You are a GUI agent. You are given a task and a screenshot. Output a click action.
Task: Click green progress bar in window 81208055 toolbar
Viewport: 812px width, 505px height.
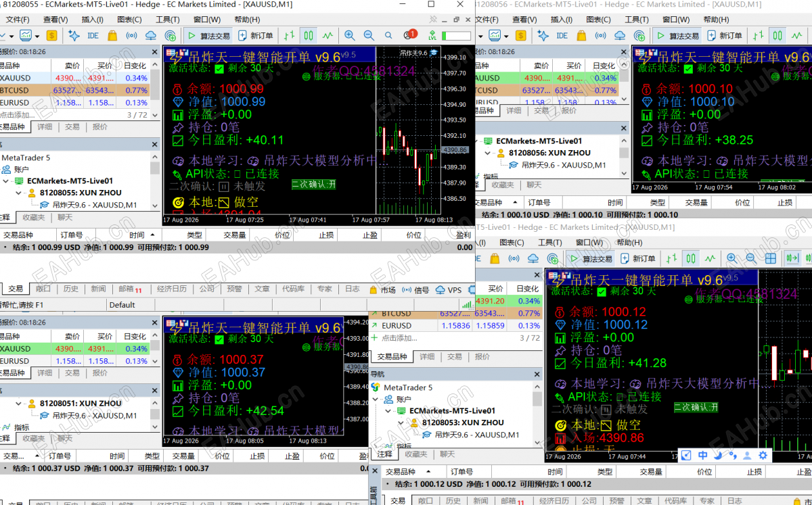457,35
